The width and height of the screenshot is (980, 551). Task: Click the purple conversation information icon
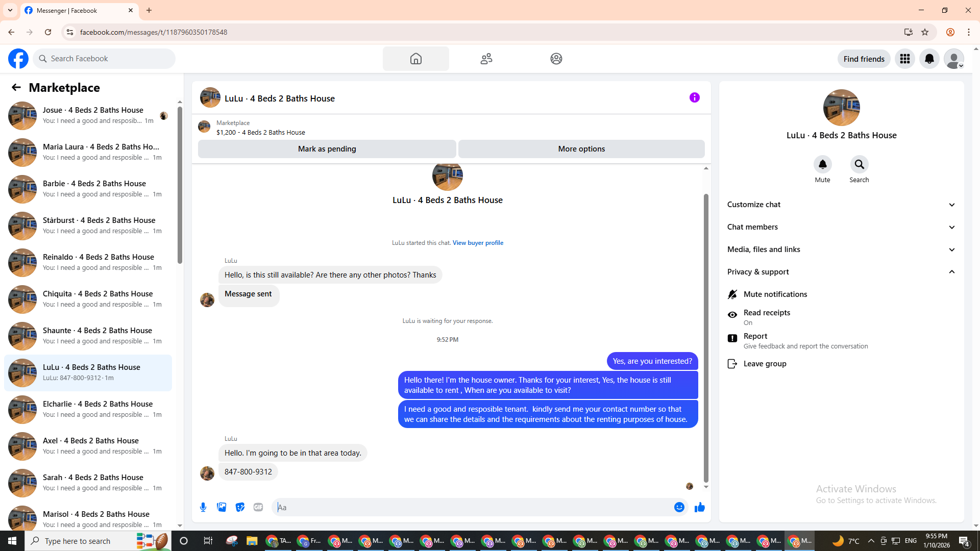694,97
